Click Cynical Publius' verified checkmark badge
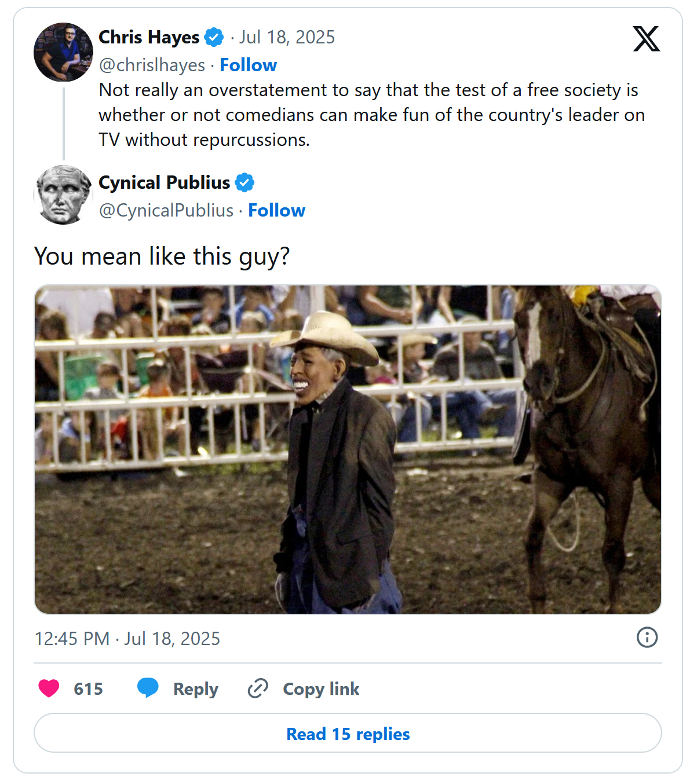The width and height of the screenshot is (690, 784). 244,183
